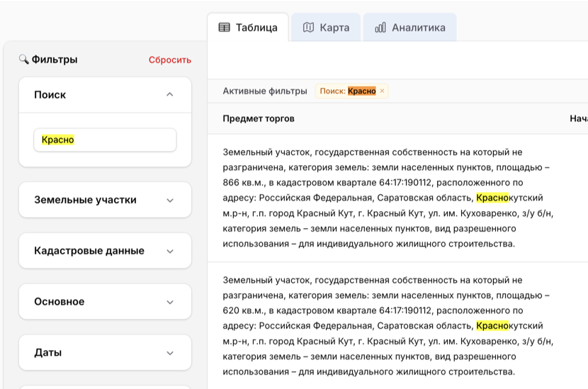
Task: Click the map icon beside Карта
Action: pos(308,28)
